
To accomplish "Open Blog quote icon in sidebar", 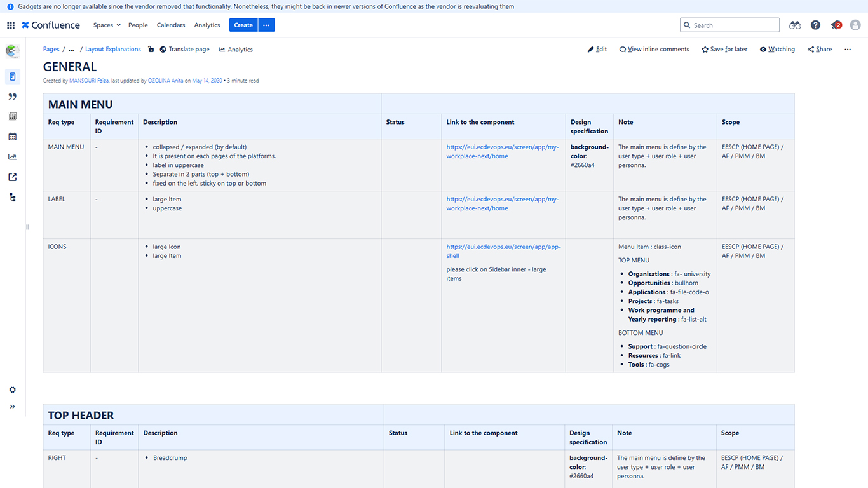I will tap(12, 97).
